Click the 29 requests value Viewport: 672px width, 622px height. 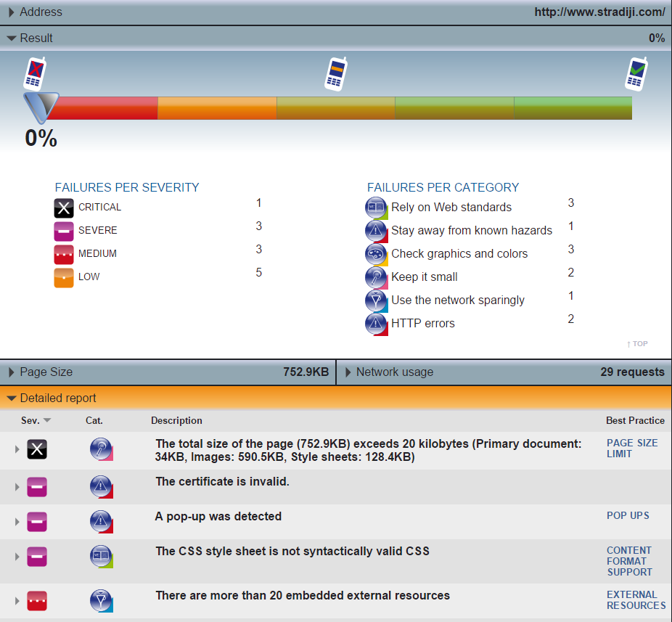tap(632, 372)
